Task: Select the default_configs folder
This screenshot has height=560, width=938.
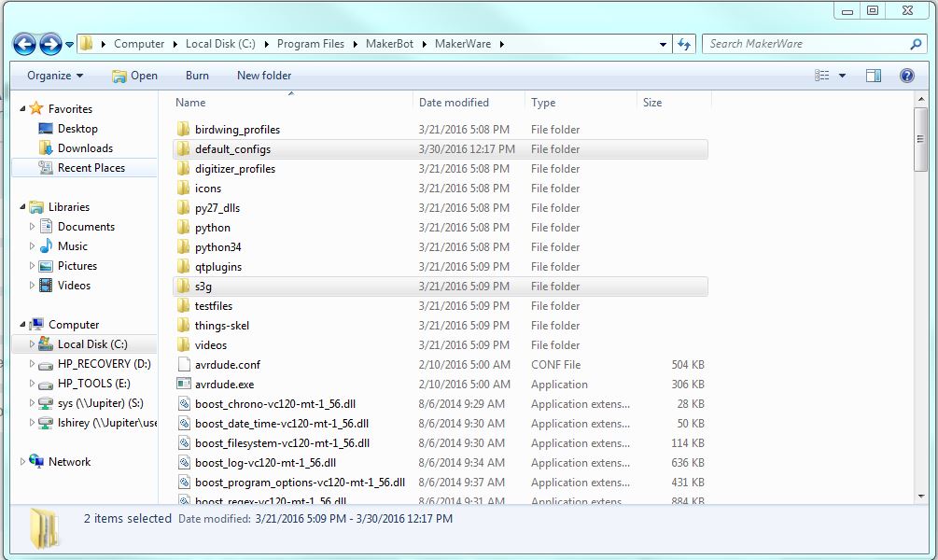Action: tap(441, 149)
